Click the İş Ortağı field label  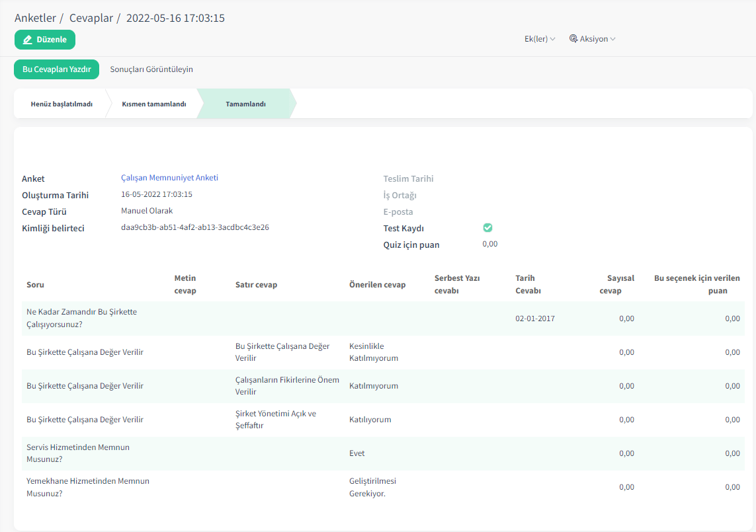pyautogui.click(x=399, y=195)
